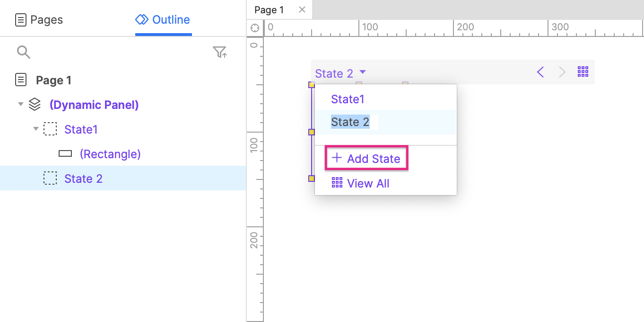Collapse the Dynamic Panel tree node

point(20,104)
